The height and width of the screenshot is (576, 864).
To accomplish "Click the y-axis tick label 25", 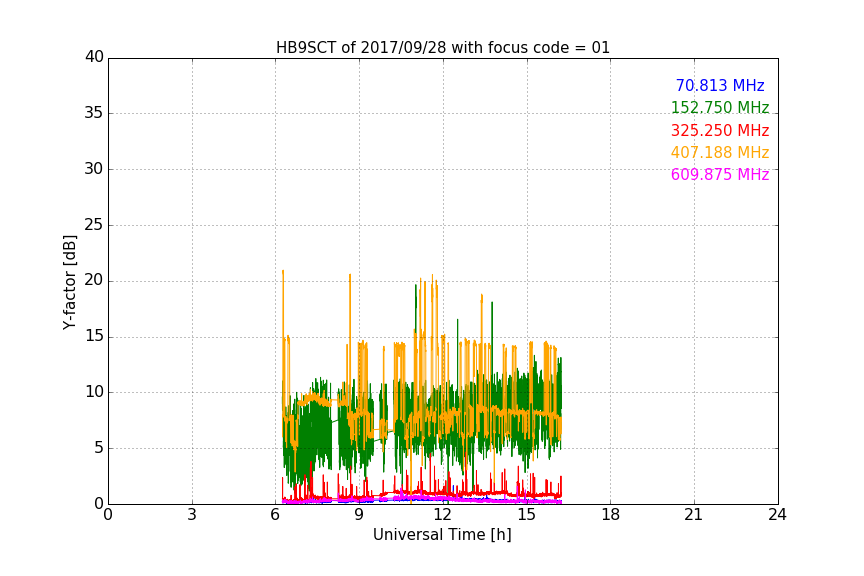I will pyautogui.click(x=94, y=225).
